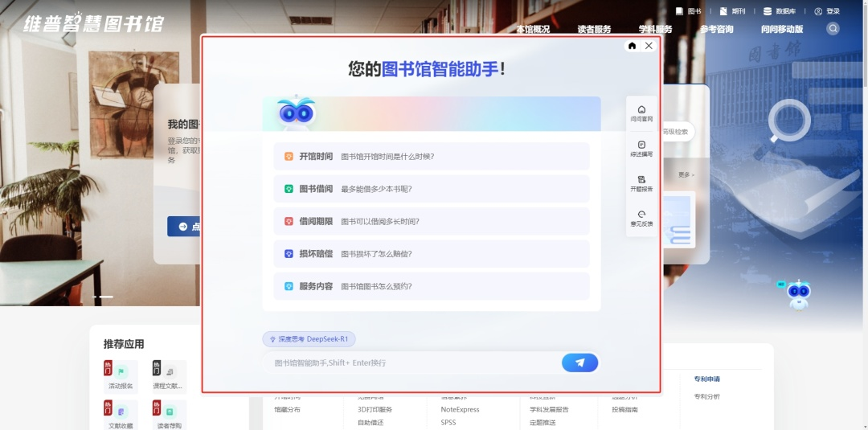Open the 活动报名 recommended app icon
The width and height of the screenshot is (868, 430).
(x=121, y=375)
